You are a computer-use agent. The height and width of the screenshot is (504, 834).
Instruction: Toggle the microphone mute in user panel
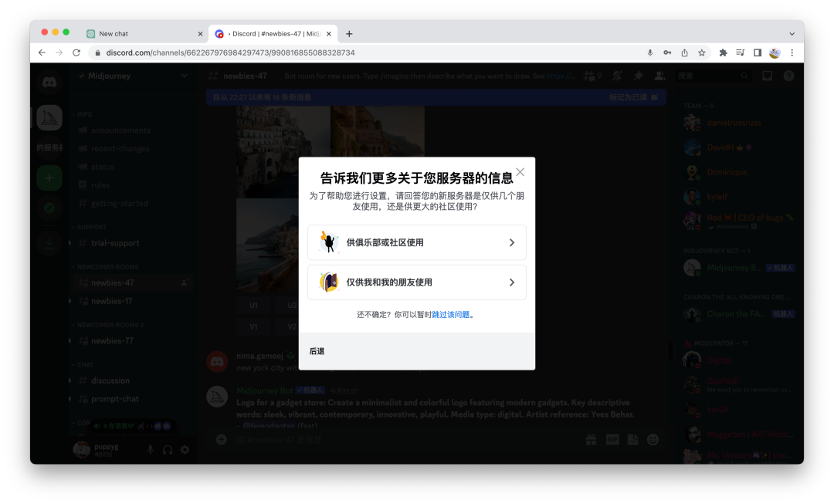click(x=151, y=450)
